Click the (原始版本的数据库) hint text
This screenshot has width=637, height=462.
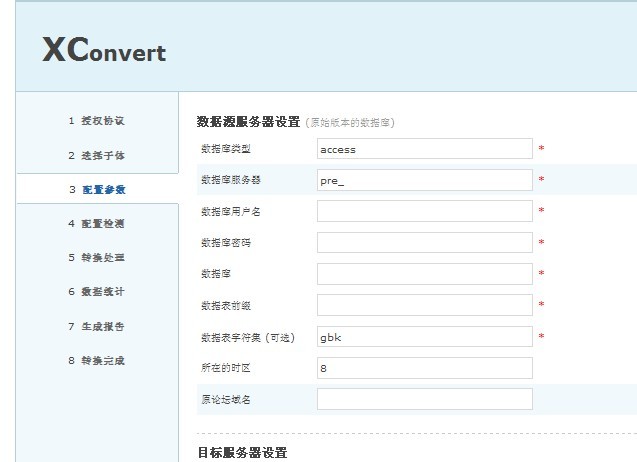pyautogui.click(x=350, y=122)
